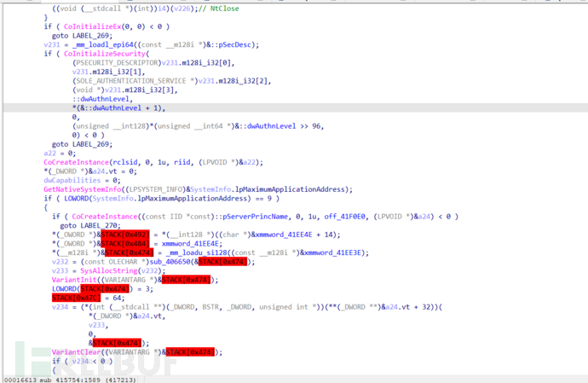
Task: Click the '>> 96' shift expression
Action: click(310, 125)
